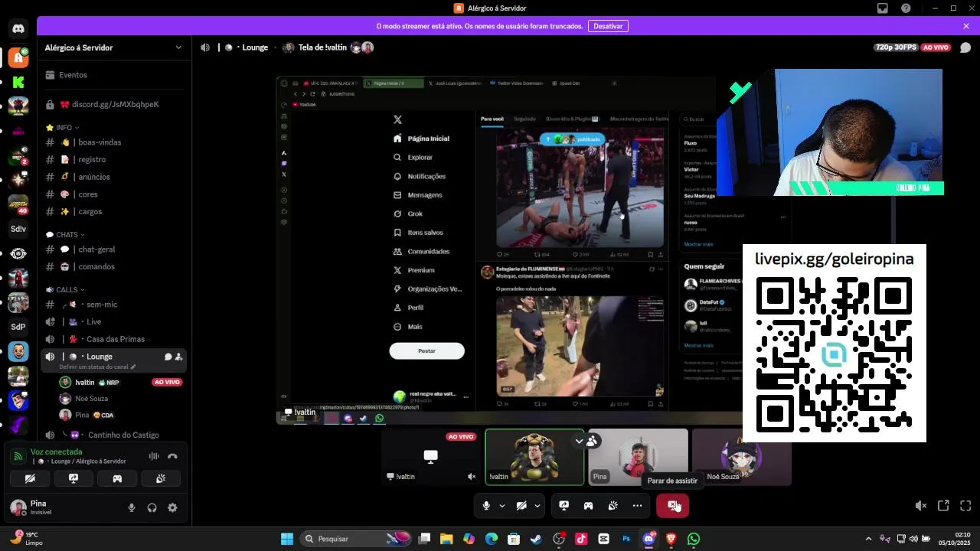Open the boas-vindas channel
Viewport: 980px width, 551px height.
115,142
